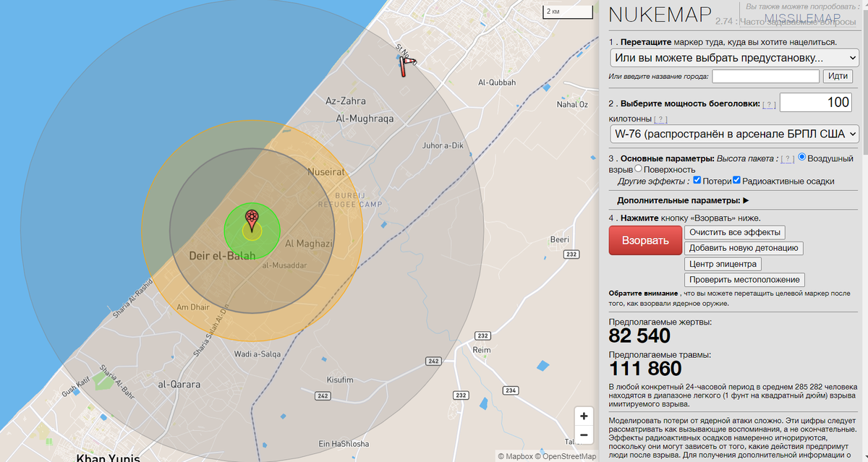This screenshot has width=868, height=462.
Task: Open the W-76 warhead preset dropdown
Action: (734, 134)
